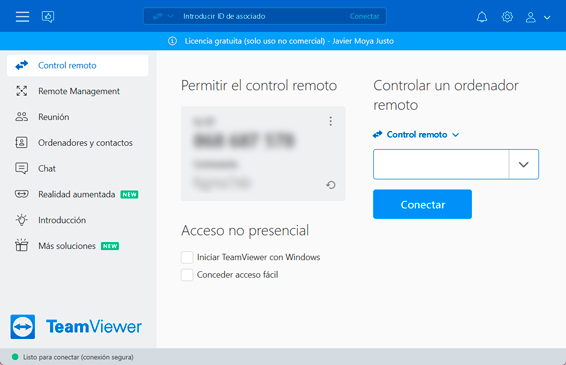The width and height of the screenshot is (566, 365).
Task: Open Remote Management in the sidebar
Action: 78,91
